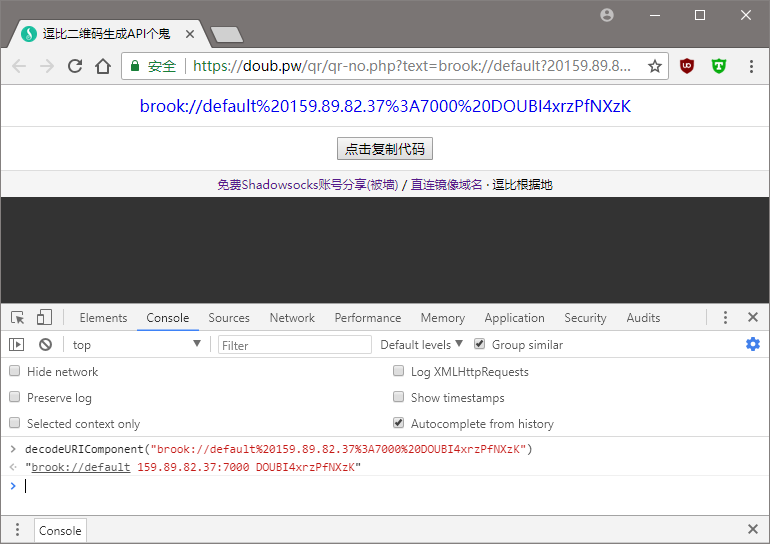Close the 逗比二维码生成API tab
Screen dimensions: 770x544
[190, 34]
